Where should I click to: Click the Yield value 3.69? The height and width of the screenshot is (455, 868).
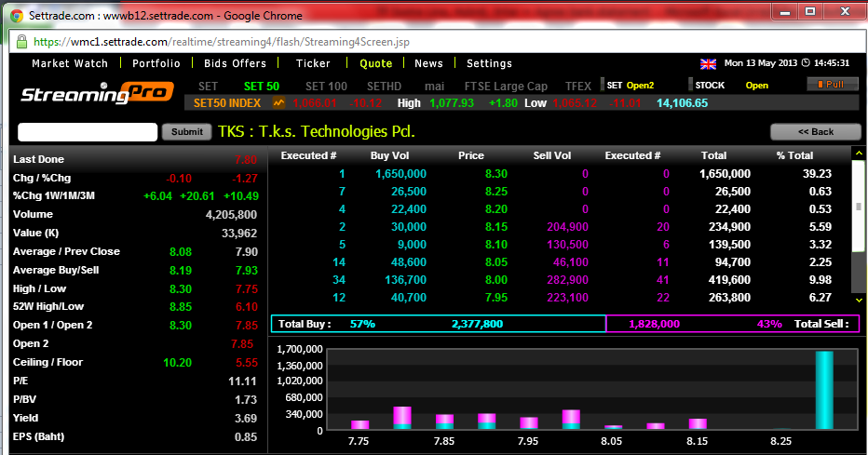click(246, 419)
